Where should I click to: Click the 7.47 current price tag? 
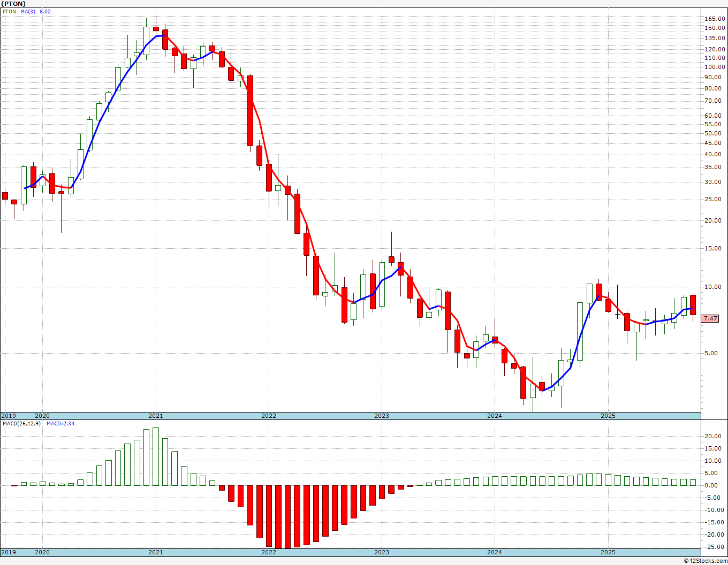(x=710, y=318)
